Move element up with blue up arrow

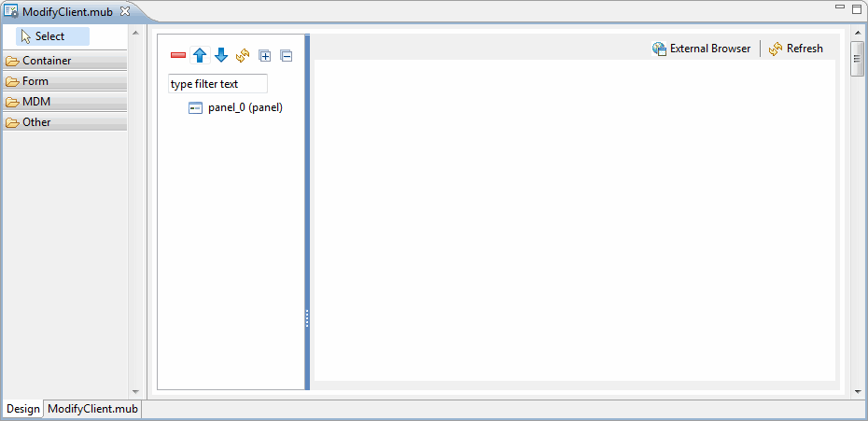click(201, 55)
